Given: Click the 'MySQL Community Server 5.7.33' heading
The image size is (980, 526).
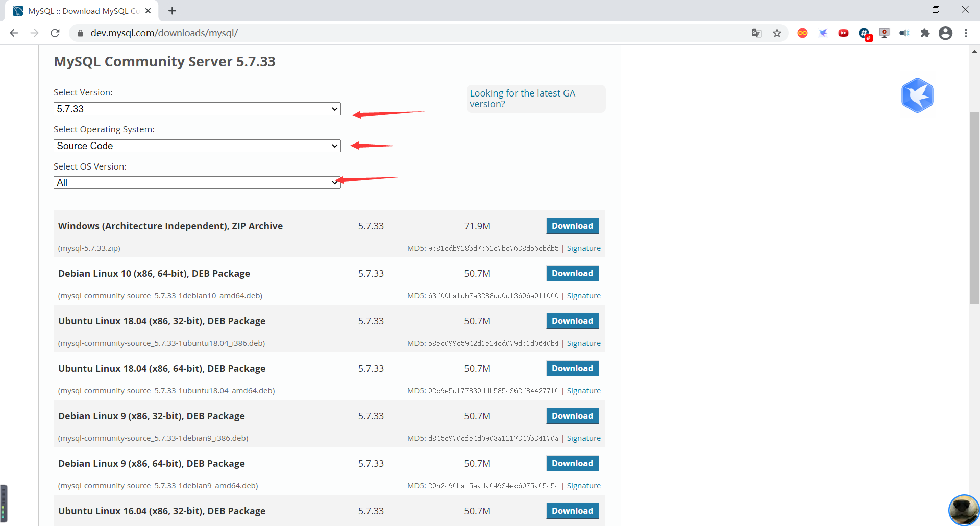Looking at the screenshot, I should 164,62.
